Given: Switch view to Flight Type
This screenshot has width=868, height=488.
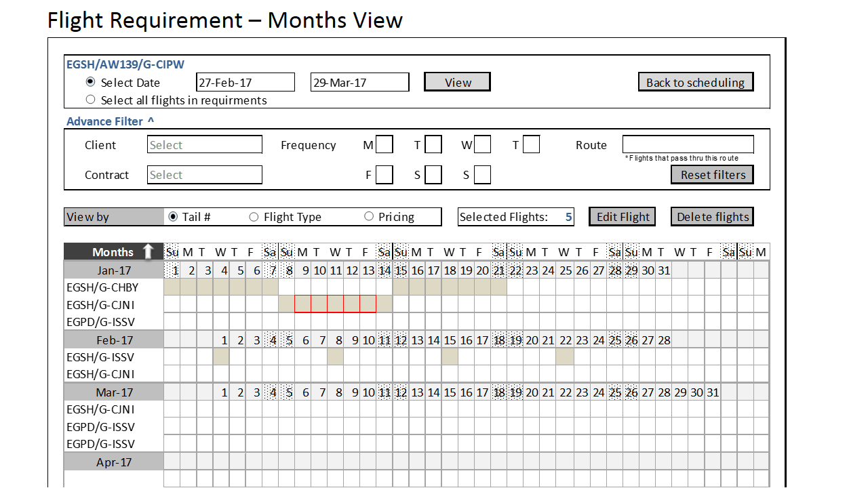Looking at the screenshot, I should pos(254,217).
